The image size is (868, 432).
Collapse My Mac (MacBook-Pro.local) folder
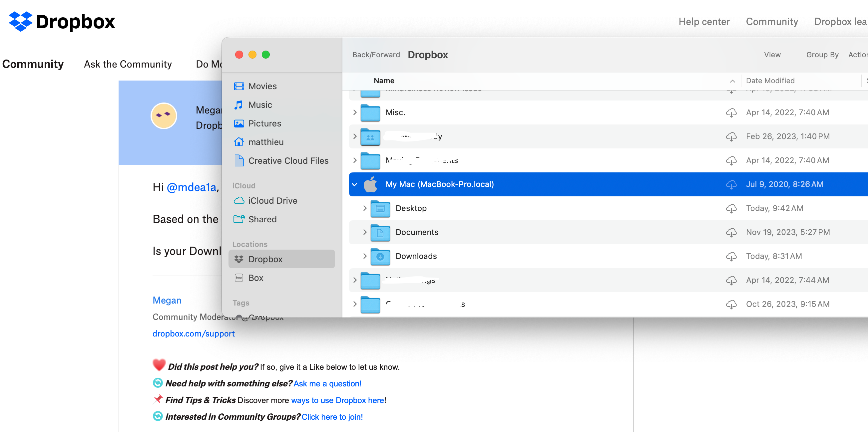(354, 184)
